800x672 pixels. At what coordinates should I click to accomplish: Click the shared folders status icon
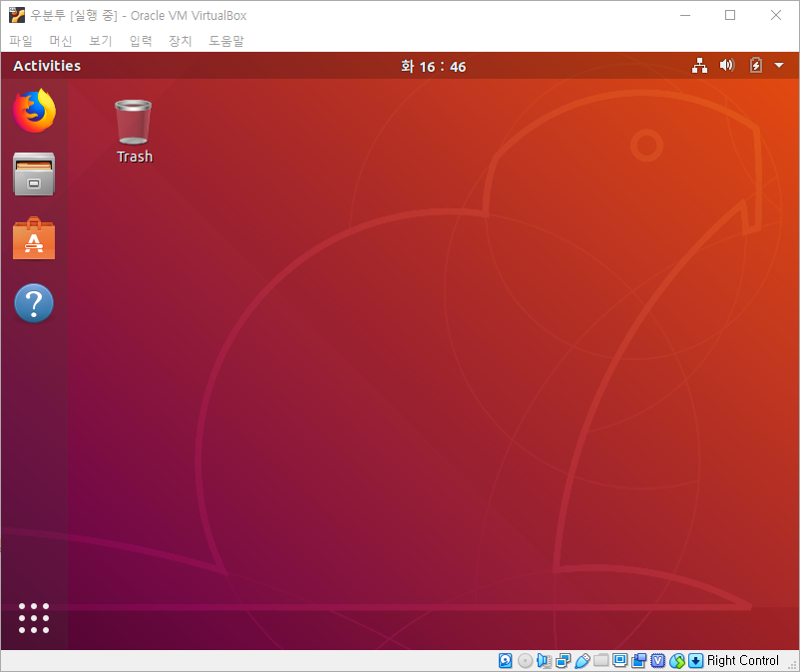click(601, 661)
